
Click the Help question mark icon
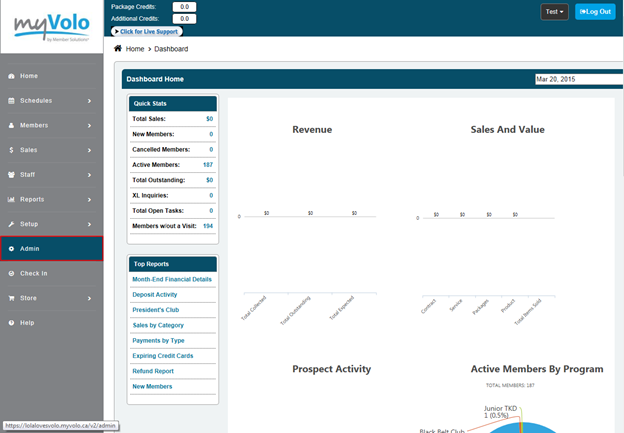[x=11, y=322]
